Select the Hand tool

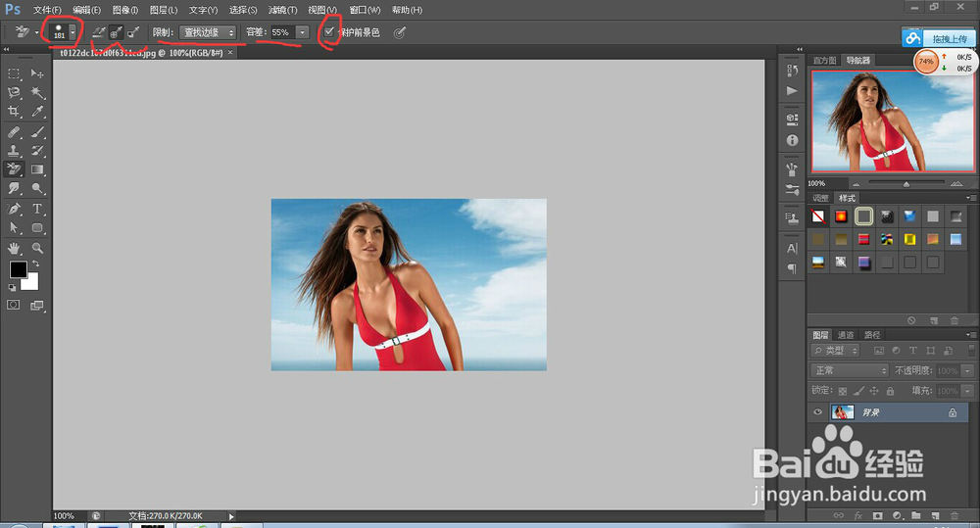(x=14, y=248)
